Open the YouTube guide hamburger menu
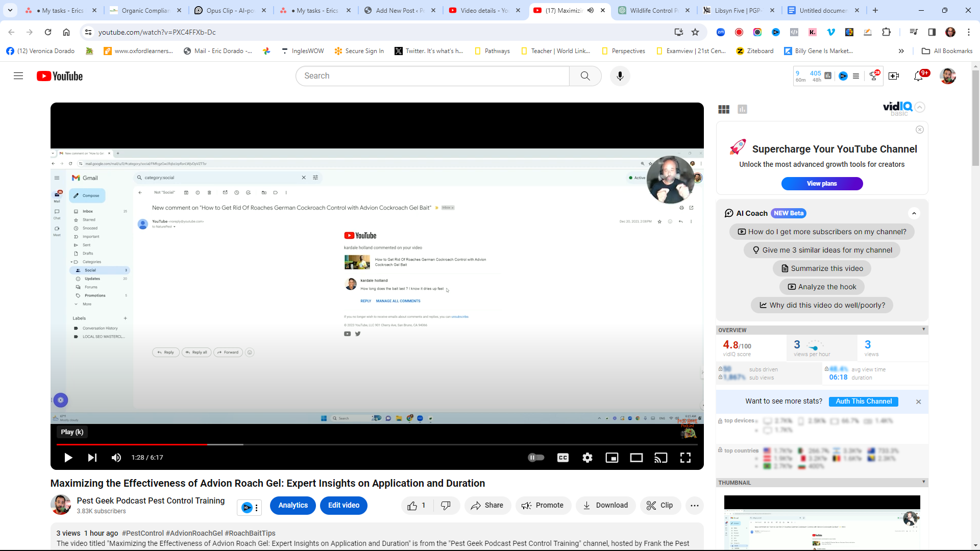The image size is (980, 551). point(18,76)
